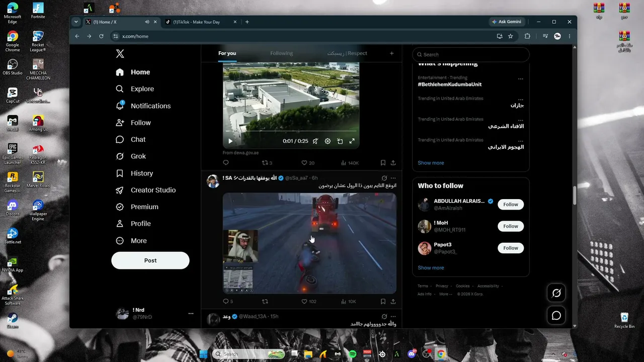
Task: Switch to the Following tab
Action: point(281,53)
